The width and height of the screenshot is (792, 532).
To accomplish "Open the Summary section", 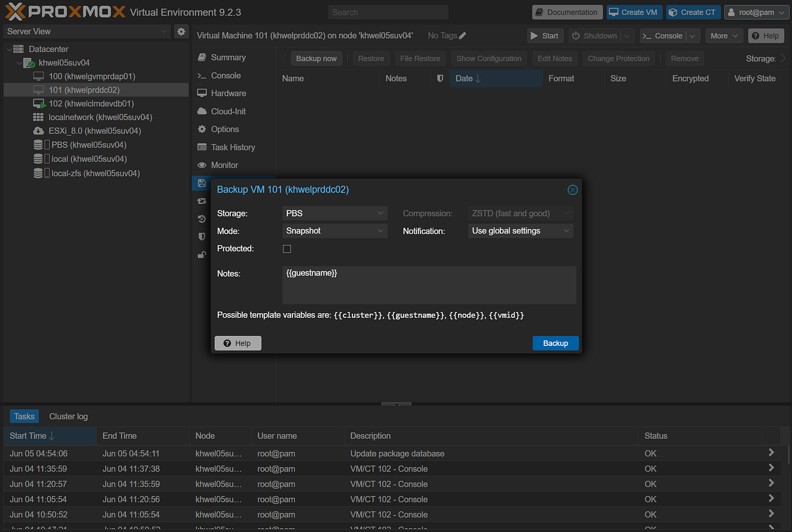I will (229, 58).
